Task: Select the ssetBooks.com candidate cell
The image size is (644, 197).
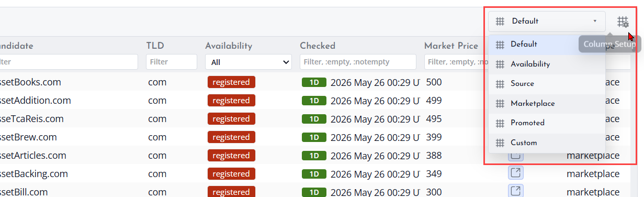Action: [30, 82]
